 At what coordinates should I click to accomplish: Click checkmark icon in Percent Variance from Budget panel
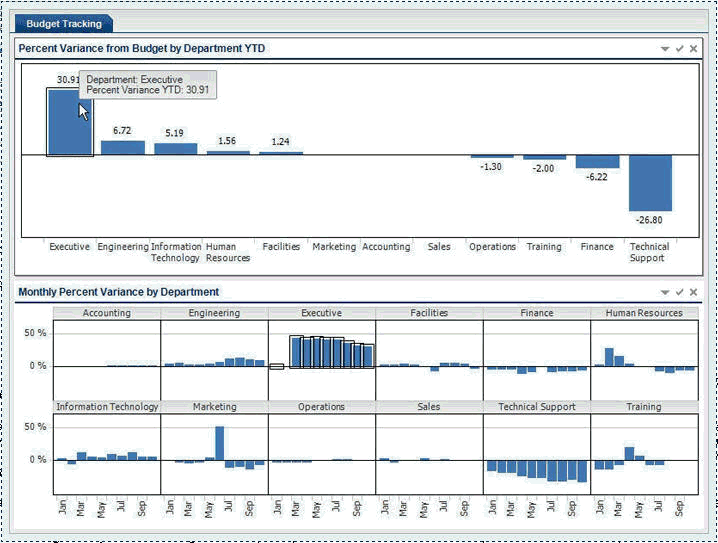679,48
